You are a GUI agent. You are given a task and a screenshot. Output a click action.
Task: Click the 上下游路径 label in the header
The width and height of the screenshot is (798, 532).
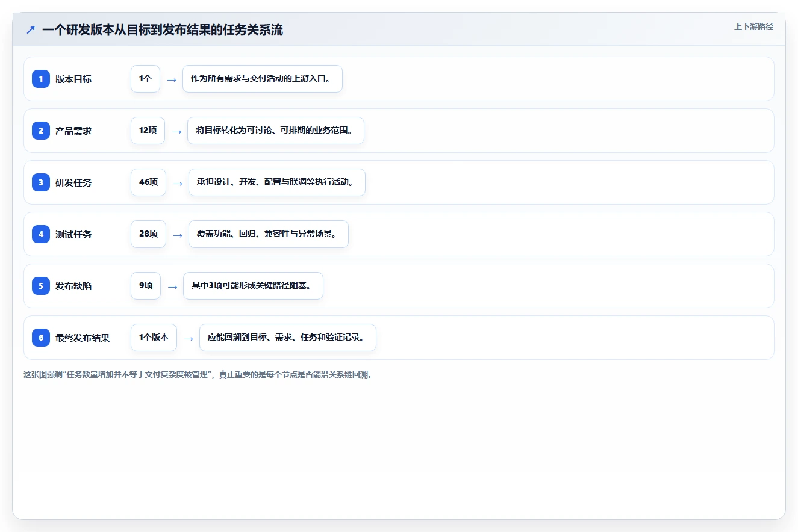point(753,26)
